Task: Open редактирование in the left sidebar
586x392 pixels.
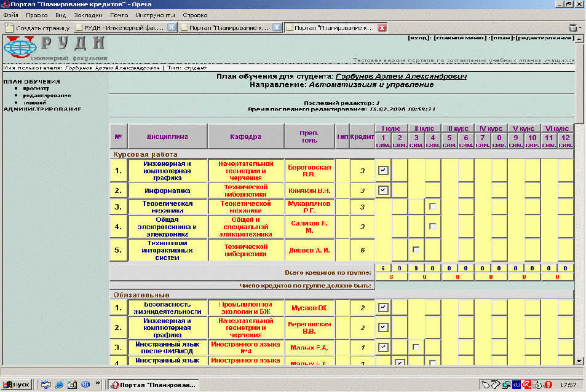Action: pyautogui.click(x=47, y=96)
